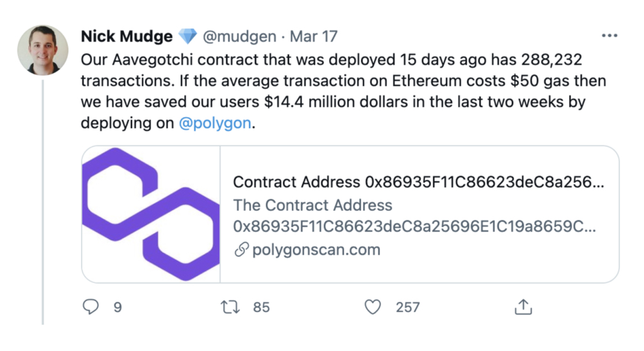The height and width of the screenshot is (351, 644).
Task: Open the tweet's more options menu
Action: pyautogui.click(x=609, y=36)
